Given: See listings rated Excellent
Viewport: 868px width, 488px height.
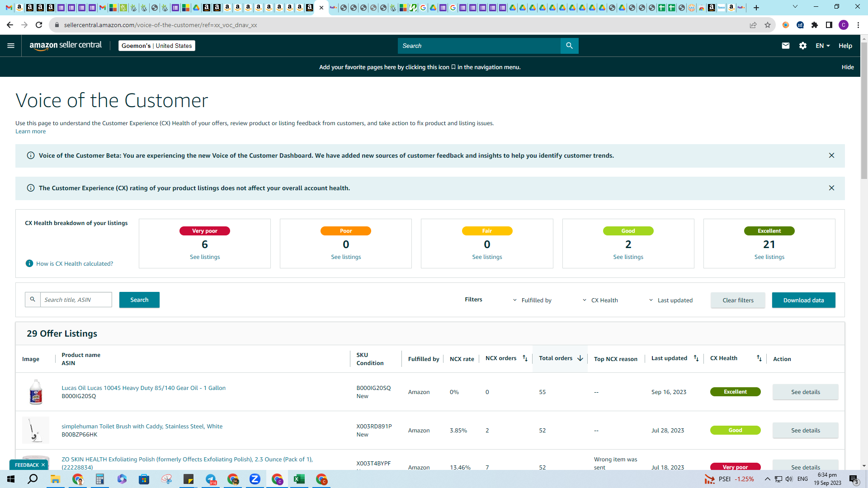Looking at the screenshot, I should point(769,257).
